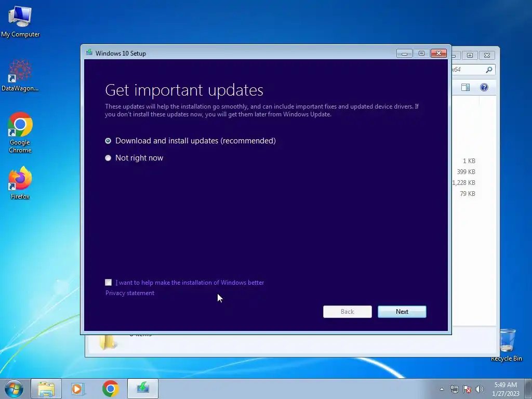Open the Recycle Bin
This screenshot has width=532, height=399.
(506, 345)
